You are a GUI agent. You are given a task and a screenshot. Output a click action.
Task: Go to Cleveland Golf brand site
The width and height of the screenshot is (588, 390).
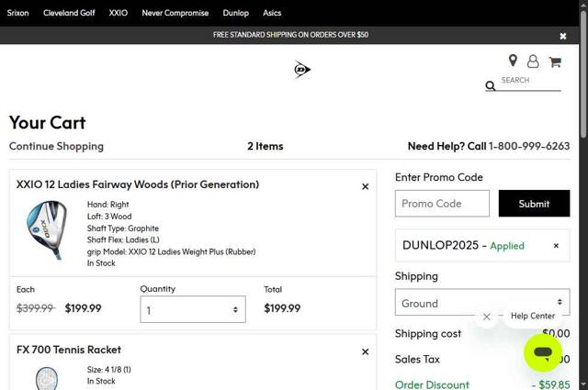click(69, 13)
